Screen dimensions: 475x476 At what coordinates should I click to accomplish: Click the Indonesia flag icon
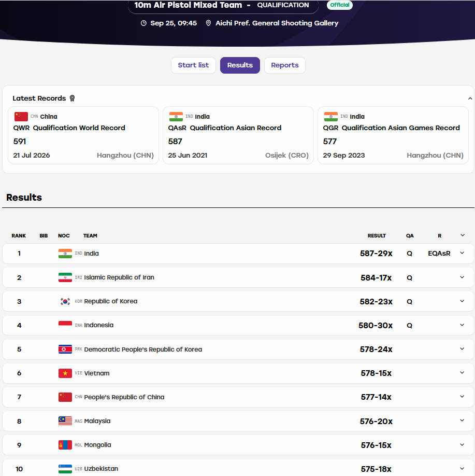pyautogui.click(x=65, y=325)
